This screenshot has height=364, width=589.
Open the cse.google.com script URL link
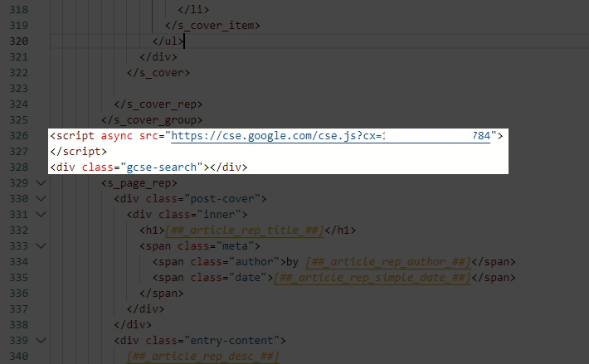(x=330, y=136)
